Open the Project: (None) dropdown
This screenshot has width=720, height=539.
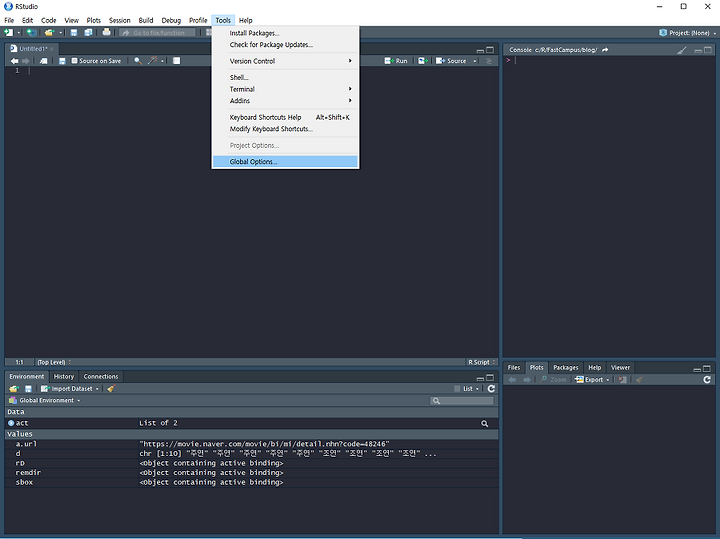click(687, 33)
